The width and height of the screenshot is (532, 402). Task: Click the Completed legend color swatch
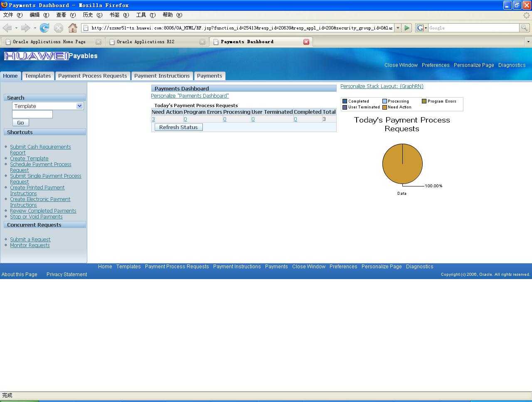(345, 101)
